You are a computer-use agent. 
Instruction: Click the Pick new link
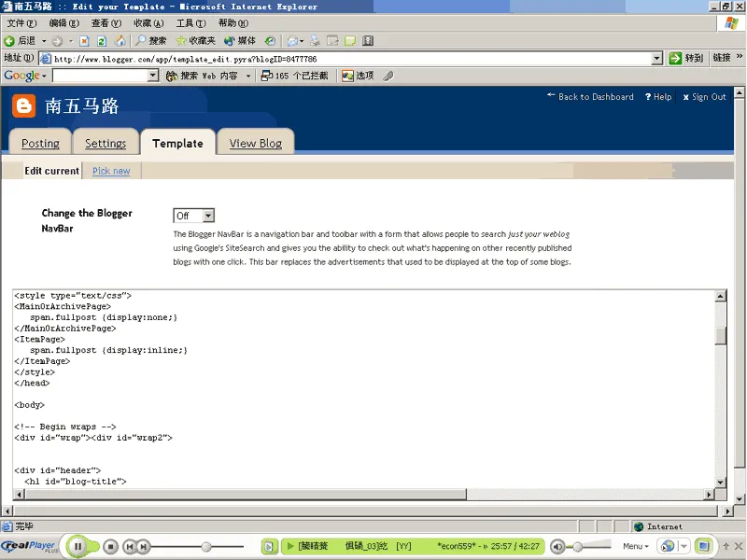(x=111, y=171)
